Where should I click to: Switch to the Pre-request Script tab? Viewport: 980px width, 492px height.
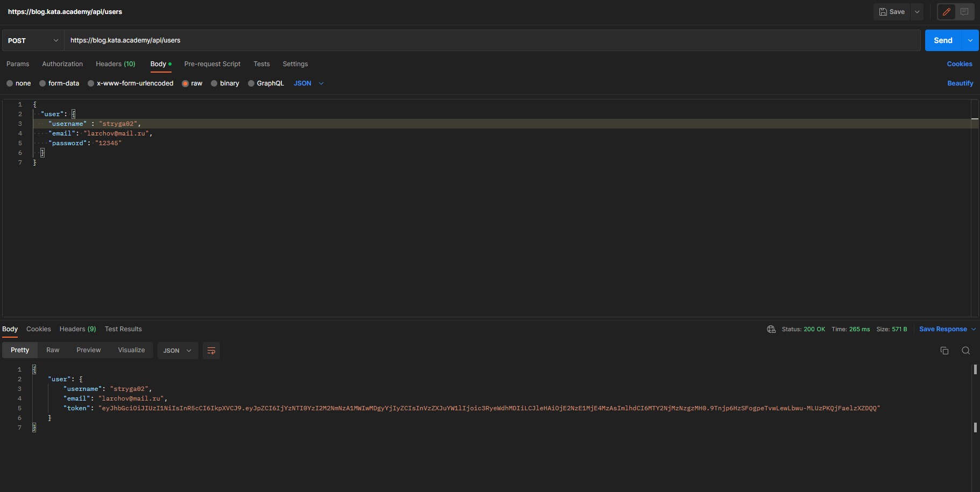212,64
